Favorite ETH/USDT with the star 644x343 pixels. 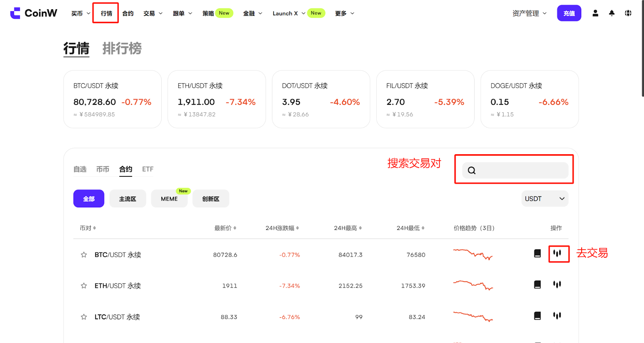click(84, 286)
